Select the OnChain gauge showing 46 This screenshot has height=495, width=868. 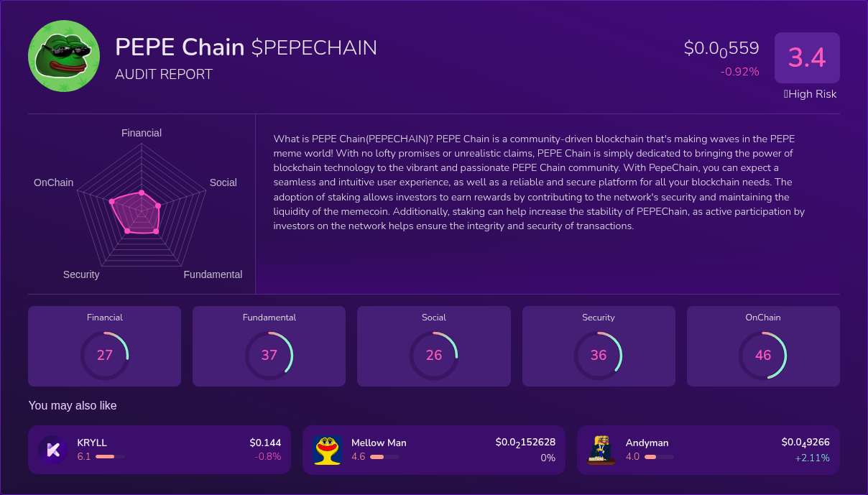pyautogui.click(x=763, y=354)
